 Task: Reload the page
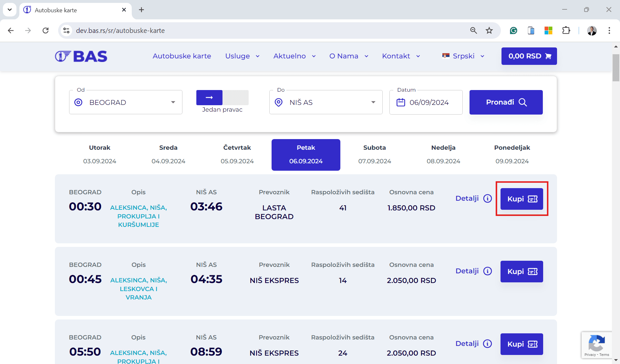point(46,30)
